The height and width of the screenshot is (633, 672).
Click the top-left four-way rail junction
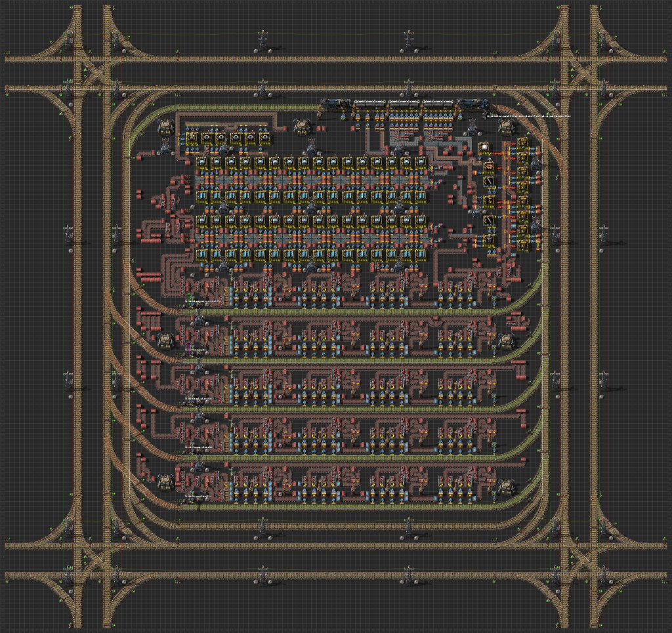click(92, 73)
